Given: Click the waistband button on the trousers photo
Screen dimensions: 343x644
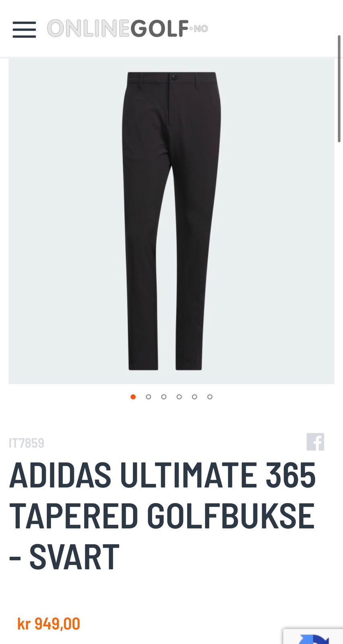Looking at the screenshot, I should (x=174, y=77).
